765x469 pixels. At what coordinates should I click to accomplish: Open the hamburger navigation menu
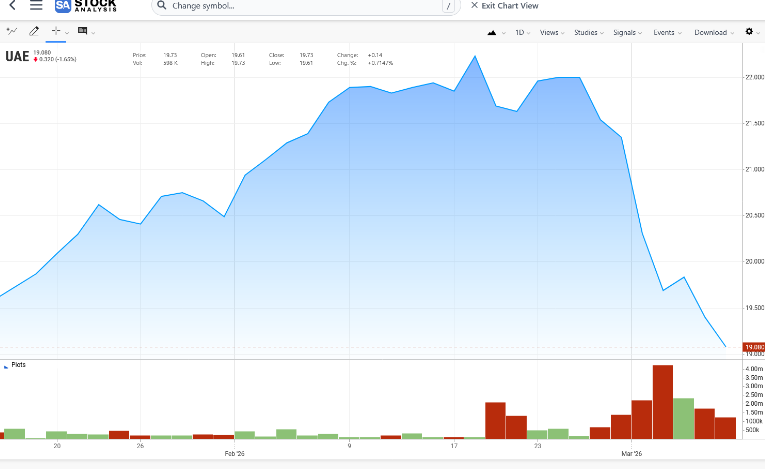tap(36, 5)
